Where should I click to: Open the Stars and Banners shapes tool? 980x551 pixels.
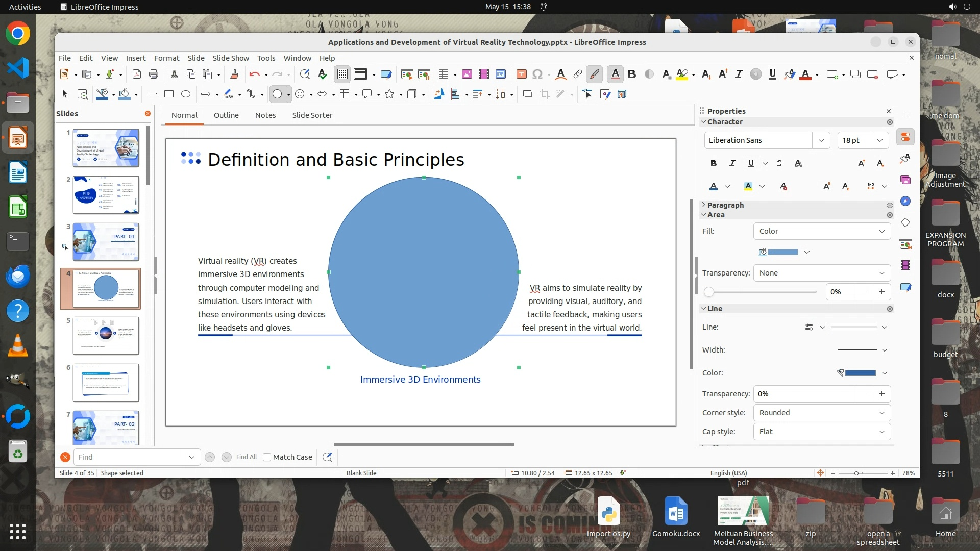point(389,94)
